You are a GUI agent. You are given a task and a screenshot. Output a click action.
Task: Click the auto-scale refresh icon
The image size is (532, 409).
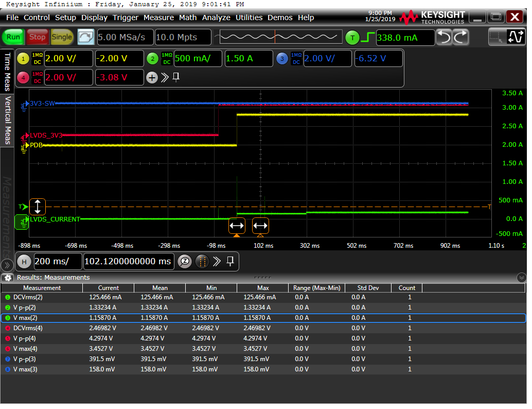[x=85, y=37]
